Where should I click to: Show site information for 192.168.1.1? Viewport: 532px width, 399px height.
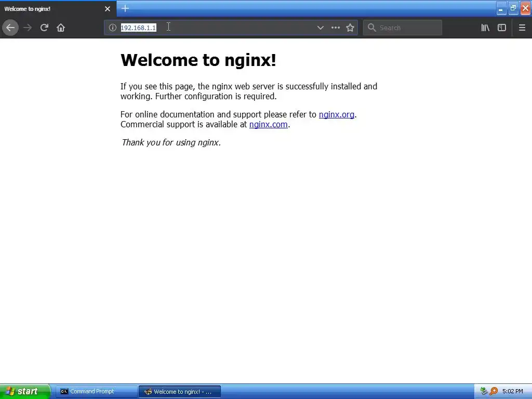point(113,28)
